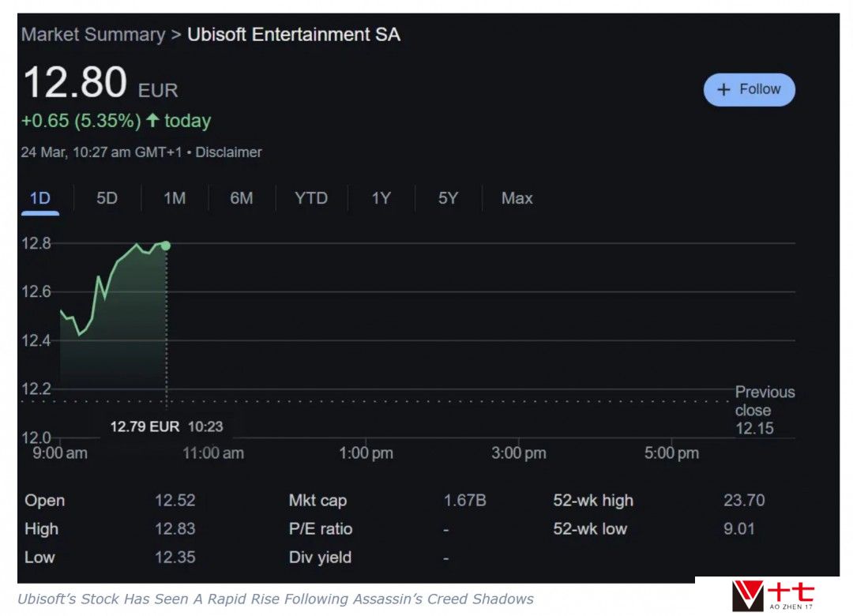Click the Open label in stats table
The height and width of the screenshot is (616, 853).
pyautogui.click(x=44, y=501)
